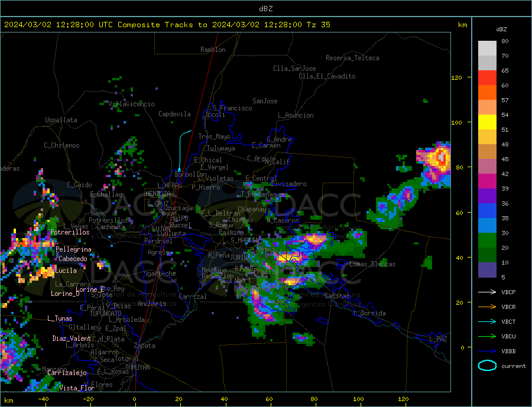
Task: Click the 'Chapanay' place label
Action: (x=252, y=209)
